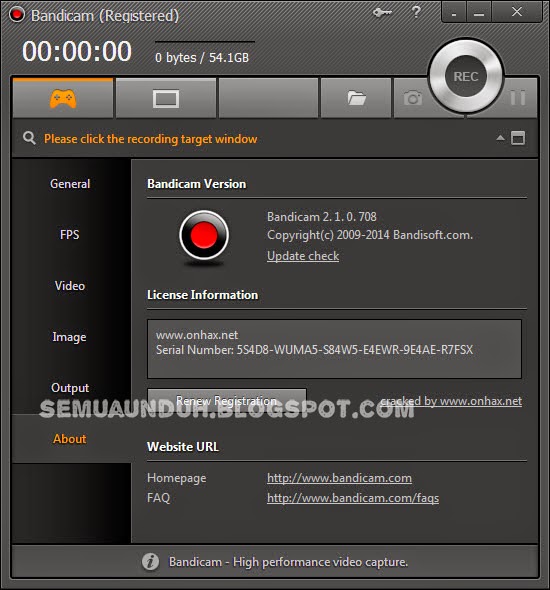The width and height of the screenshot is (550, 590).
Task: Pause recording with the pause icon
Action: point(518,98)
